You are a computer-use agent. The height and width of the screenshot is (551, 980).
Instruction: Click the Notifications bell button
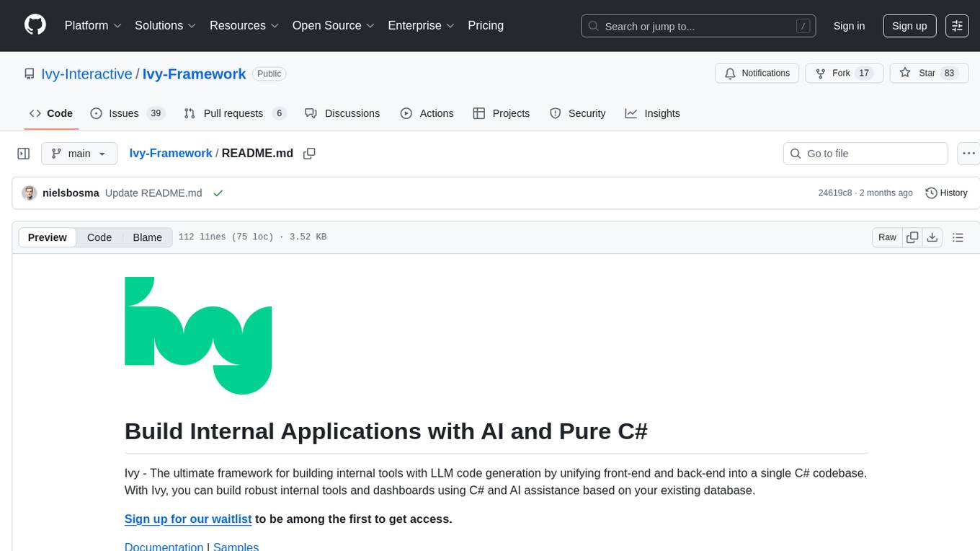[757, 73]
